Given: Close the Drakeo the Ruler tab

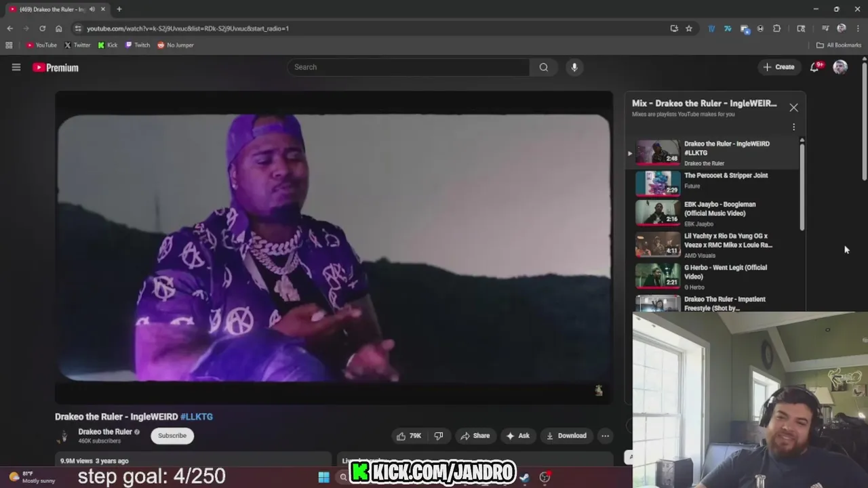Looking at the screenshot, I should click(x=103, y=9).
